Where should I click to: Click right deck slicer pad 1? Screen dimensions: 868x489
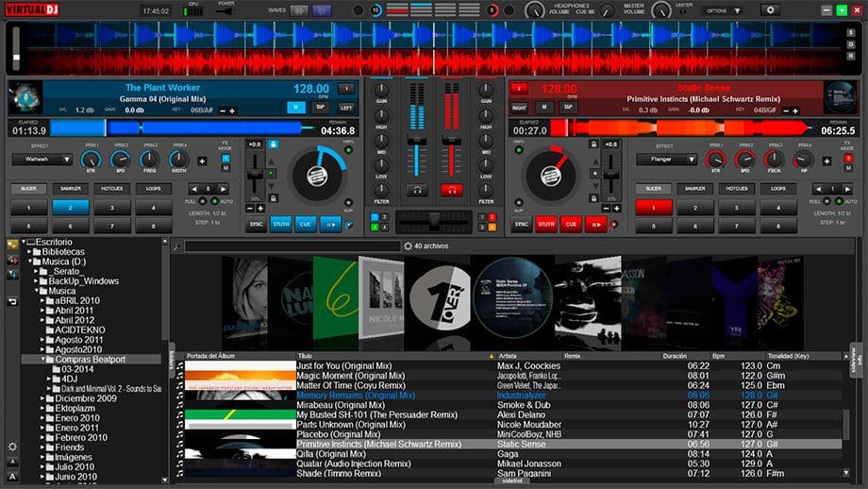(654, 208)
